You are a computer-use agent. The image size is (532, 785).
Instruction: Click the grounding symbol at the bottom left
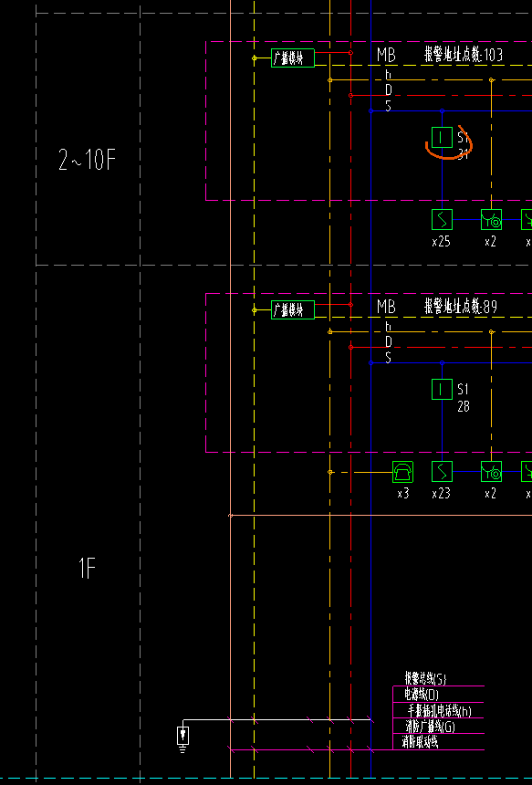(x=183, y=740)
